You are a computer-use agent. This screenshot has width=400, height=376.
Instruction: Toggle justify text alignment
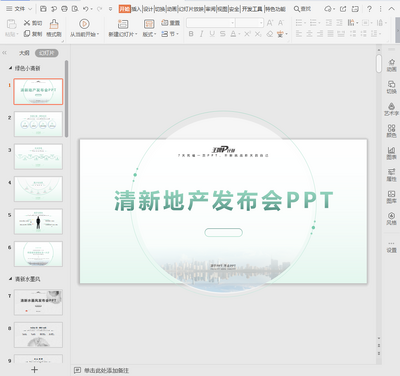click(330, 34)
